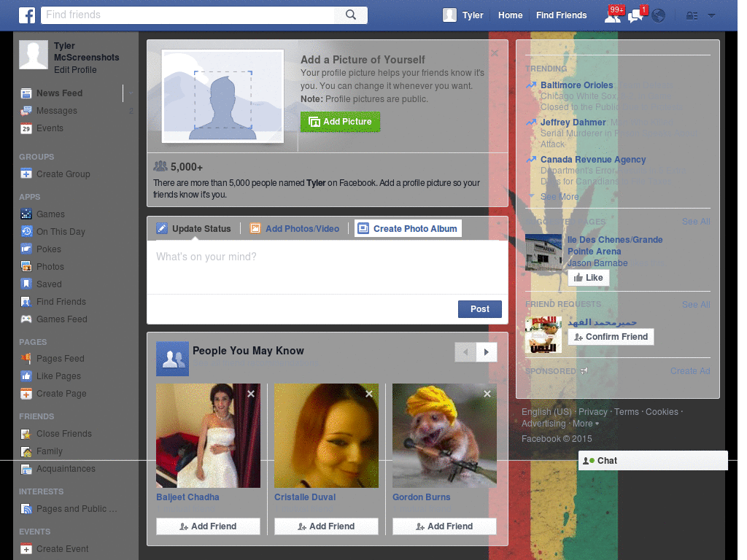Open Canada Revenue Agency trending topic
The width and height of the screenshot is (747, 560).
point(593,160)
